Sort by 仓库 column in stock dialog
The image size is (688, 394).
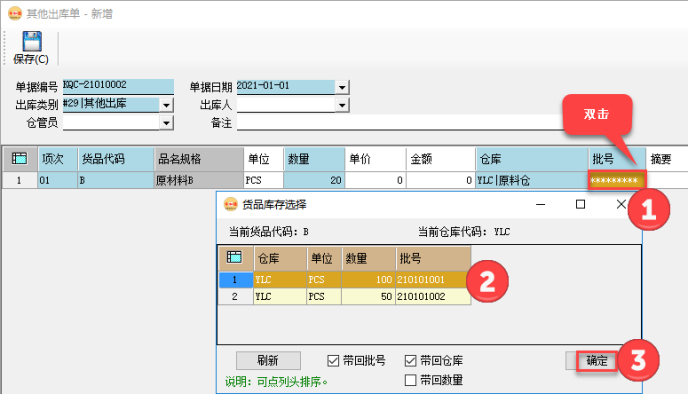tap(280, 258)
